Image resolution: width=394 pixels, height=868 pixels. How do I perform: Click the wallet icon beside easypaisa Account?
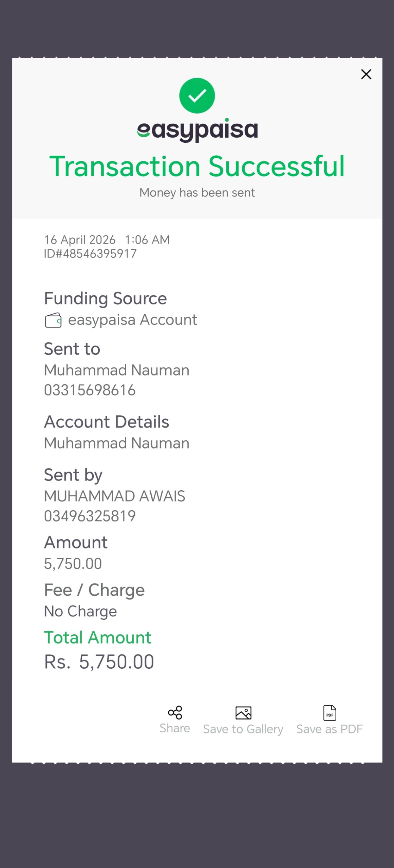click(53, 320)
